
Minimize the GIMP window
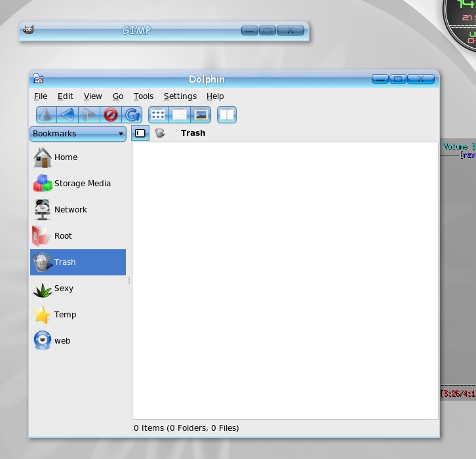coord(250,31)
